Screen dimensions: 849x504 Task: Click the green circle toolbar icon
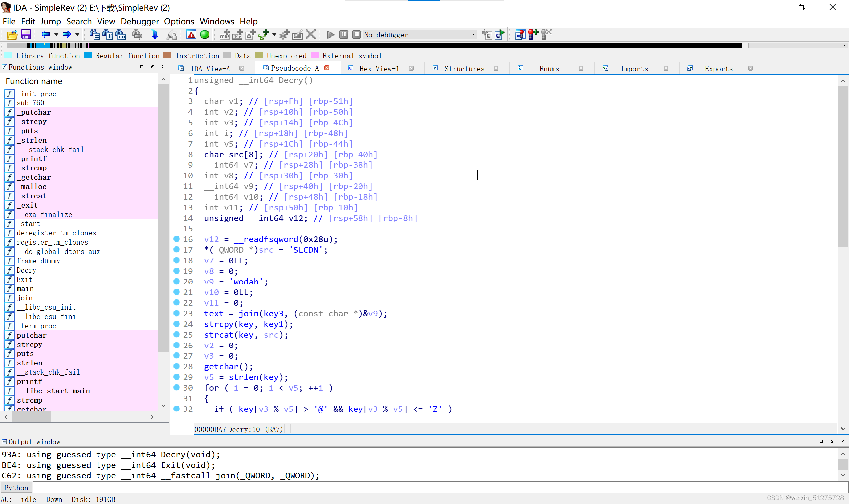coord(204,34)
